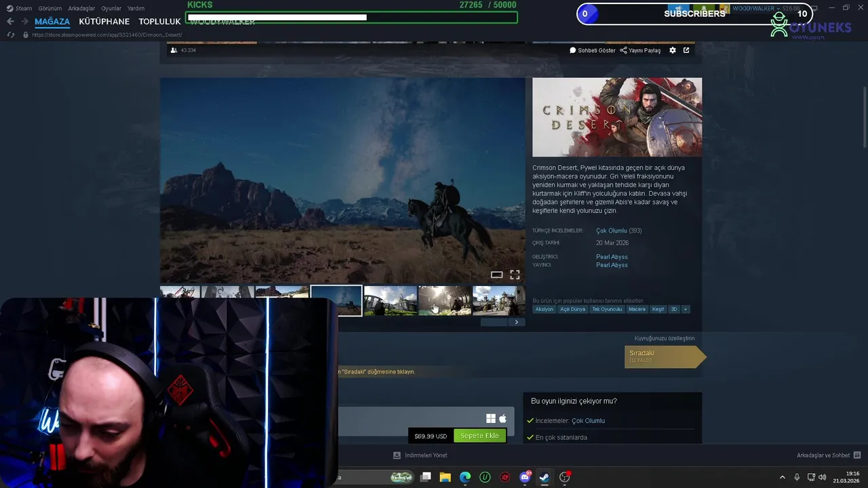Click the Tek Oyunculu tag
The height and width of the screenshot is (488, 868).
[x=606, y=309]
